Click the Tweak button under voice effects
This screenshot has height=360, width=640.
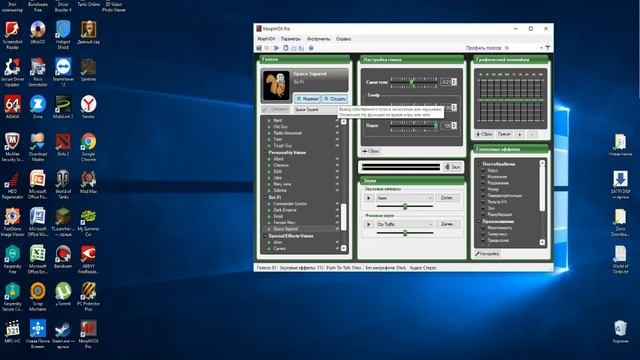(x=487, y=254)
